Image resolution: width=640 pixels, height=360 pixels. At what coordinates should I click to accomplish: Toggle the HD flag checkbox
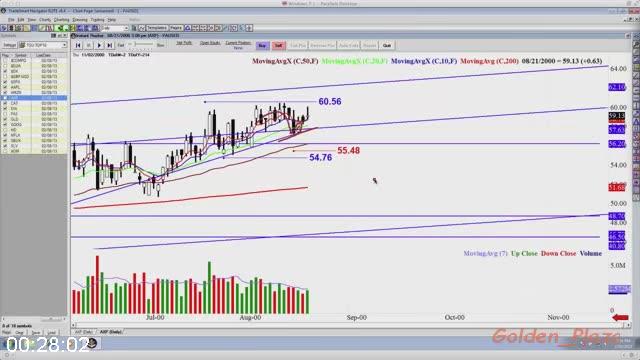(5, 130)
